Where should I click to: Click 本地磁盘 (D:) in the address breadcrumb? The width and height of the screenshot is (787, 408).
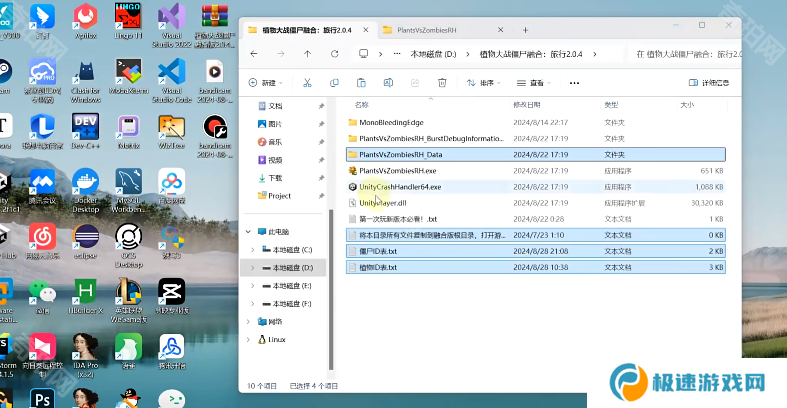[x=433, y=54]
